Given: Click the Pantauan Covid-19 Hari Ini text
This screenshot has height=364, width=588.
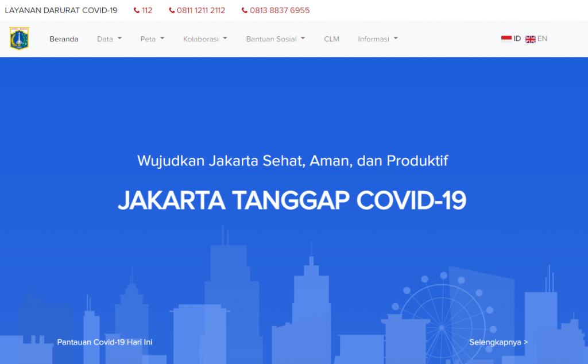Looking at the screenshot, I should point(105,342).
